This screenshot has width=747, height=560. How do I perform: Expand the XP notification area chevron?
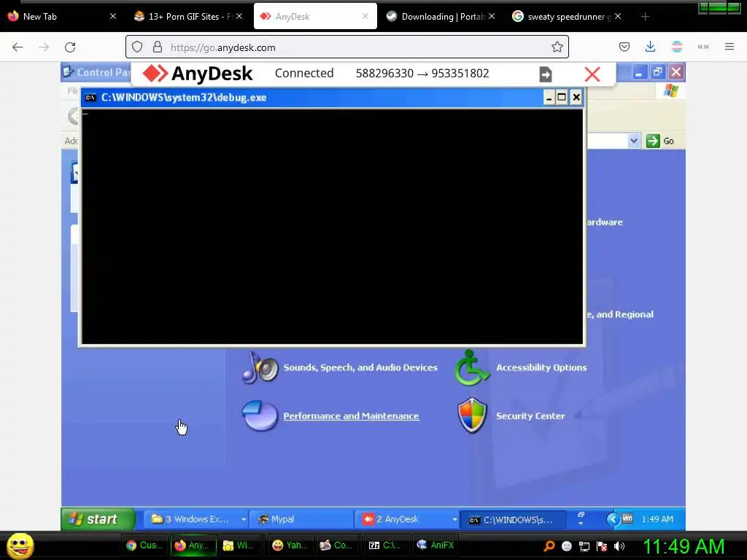tap(612, 519)
